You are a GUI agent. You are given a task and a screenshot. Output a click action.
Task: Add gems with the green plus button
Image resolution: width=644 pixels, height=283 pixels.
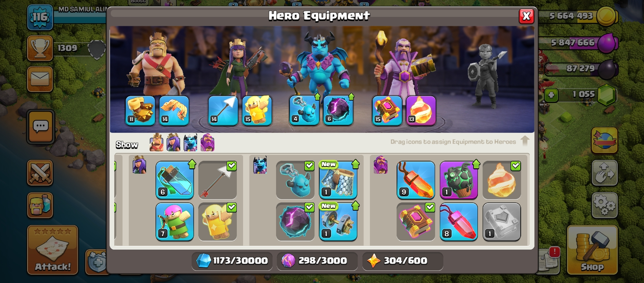tap(551, 95)
